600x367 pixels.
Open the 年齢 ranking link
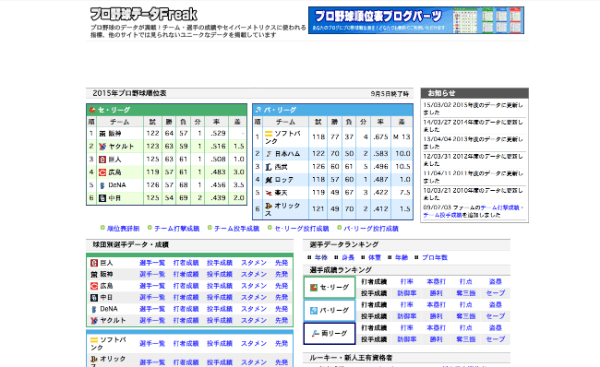[x=401, y=258]
